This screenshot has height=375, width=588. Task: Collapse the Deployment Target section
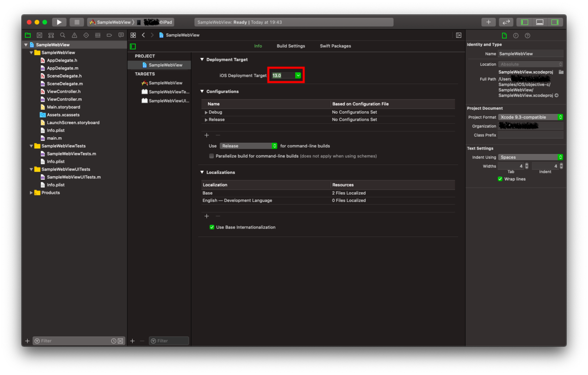click(202, 59)
